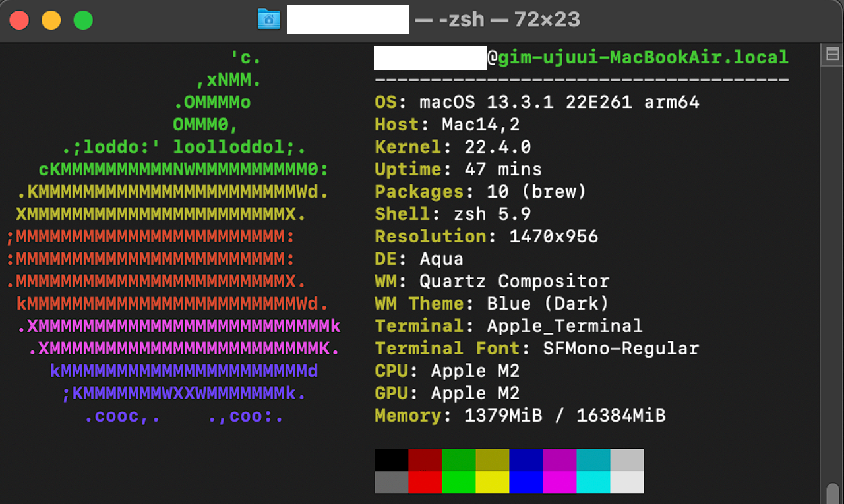Click the hostname 'gim-ujuui-MacBookAir.local'
The image size is (844, 504).
tap(643, 57)
